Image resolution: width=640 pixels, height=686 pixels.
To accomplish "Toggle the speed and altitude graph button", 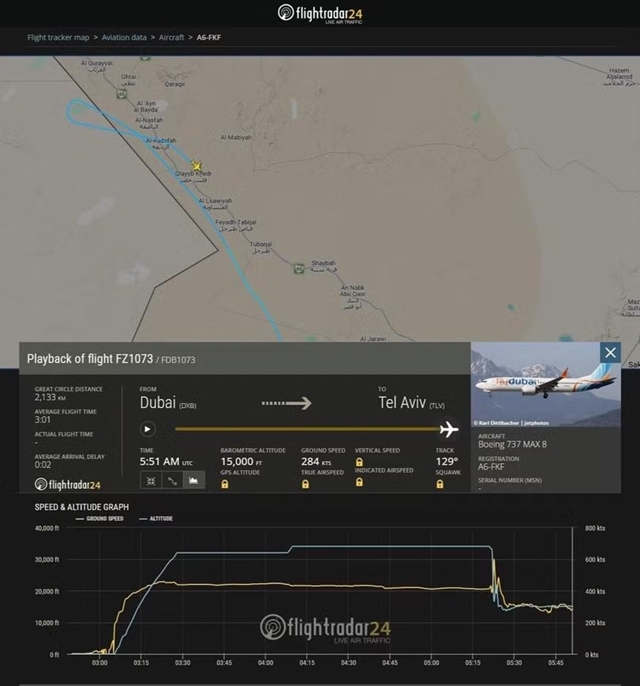I will (194, 481).
